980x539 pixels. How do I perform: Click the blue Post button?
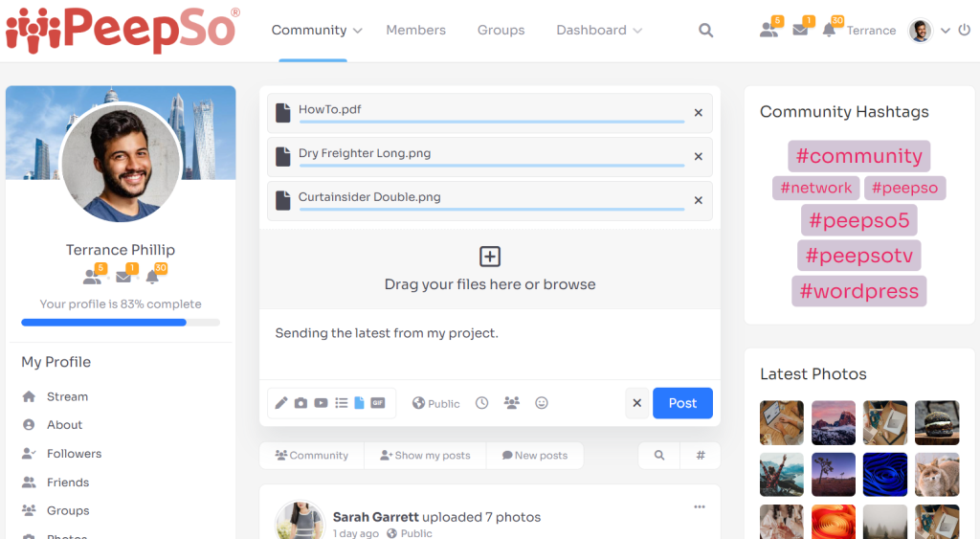click(x=682, y=403)
